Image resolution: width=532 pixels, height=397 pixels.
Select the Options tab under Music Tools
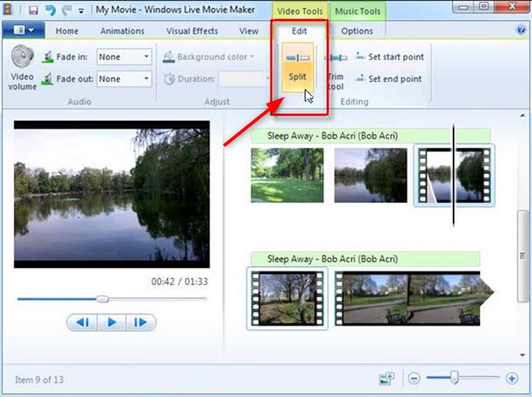[357, 31]
